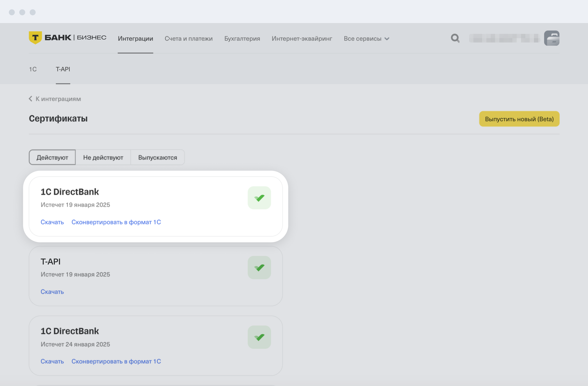The width and height of the screenshot is (588, 386).
Task: Go back via К интеграциям link
Action: [58, 99]
